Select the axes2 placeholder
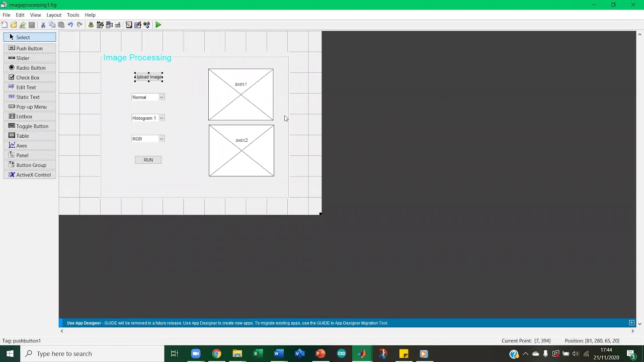This screenshot has height=362, width=644. click(x=242, y=151)
